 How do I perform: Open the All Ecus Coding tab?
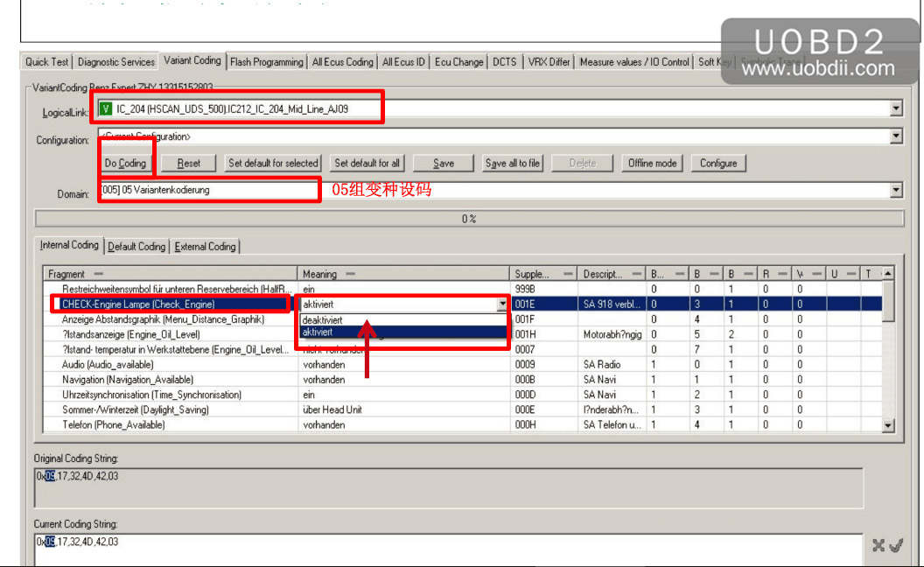coord(342,62)
